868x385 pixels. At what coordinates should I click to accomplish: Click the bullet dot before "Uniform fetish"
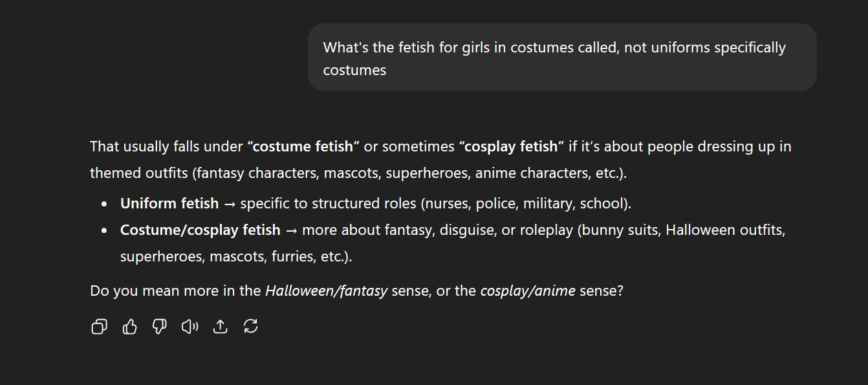pyautogui.click(x=104, y=204)
